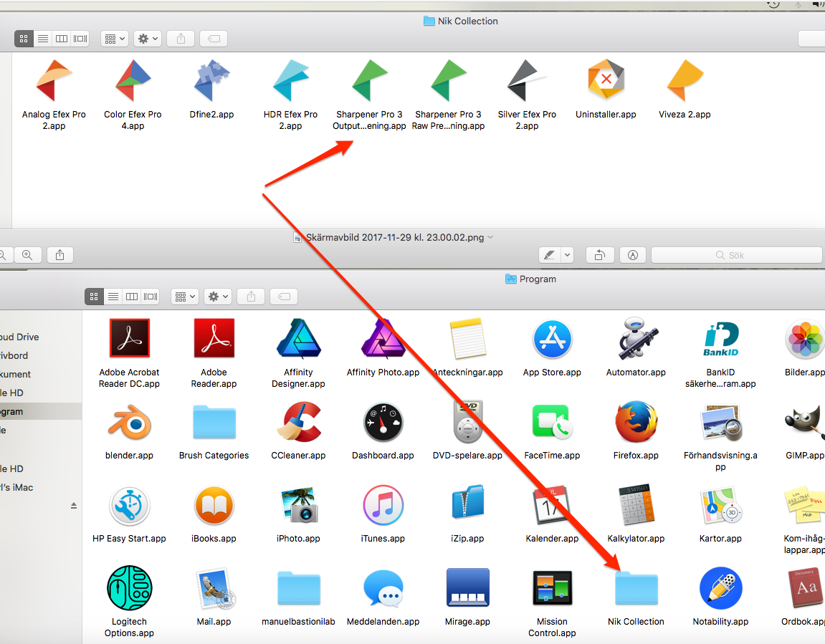Switch Nik Collection window to icon view
Screen dimensions: 825x644
click(x=24, y=39)
